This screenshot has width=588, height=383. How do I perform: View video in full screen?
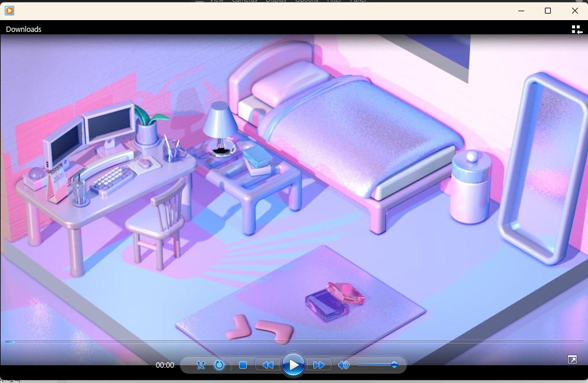pos(572,360)
